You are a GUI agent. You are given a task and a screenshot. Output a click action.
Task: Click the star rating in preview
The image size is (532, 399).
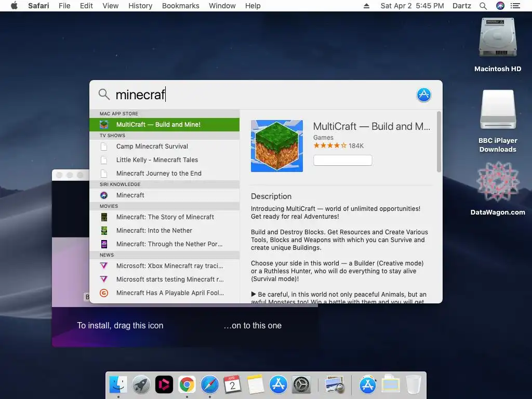[330, 145]
